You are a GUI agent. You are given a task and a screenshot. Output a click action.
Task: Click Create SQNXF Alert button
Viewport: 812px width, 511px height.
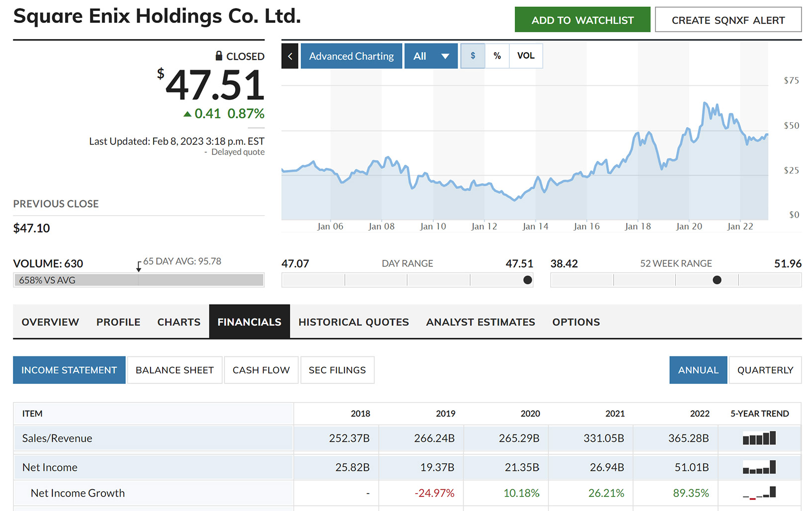pos(728,20)
